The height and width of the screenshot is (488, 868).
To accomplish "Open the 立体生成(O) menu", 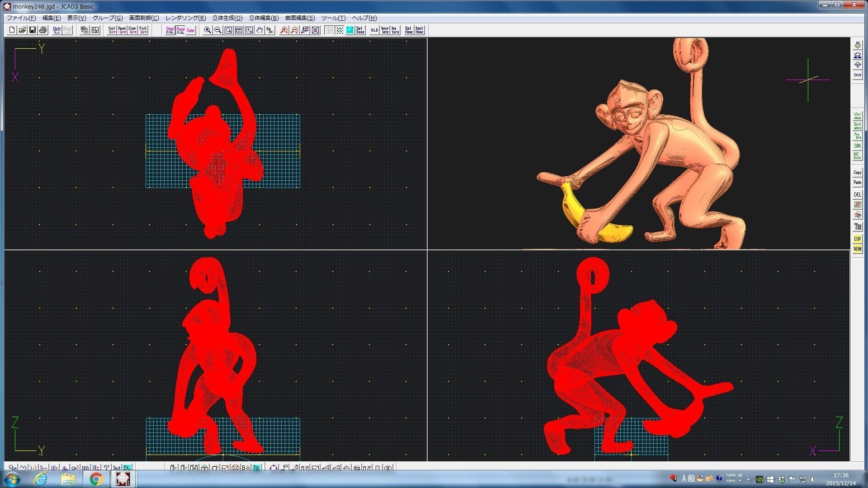I will pos(227,18).
